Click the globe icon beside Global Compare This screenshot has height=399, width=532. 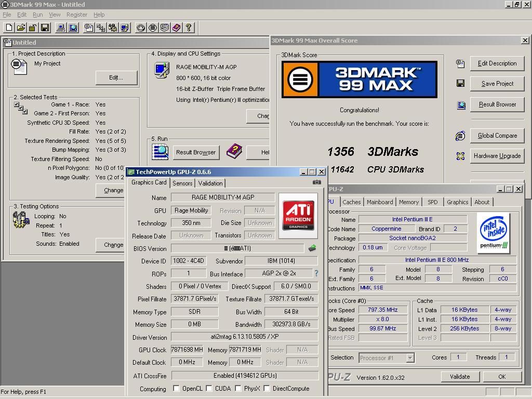click(x=460, y=136)
